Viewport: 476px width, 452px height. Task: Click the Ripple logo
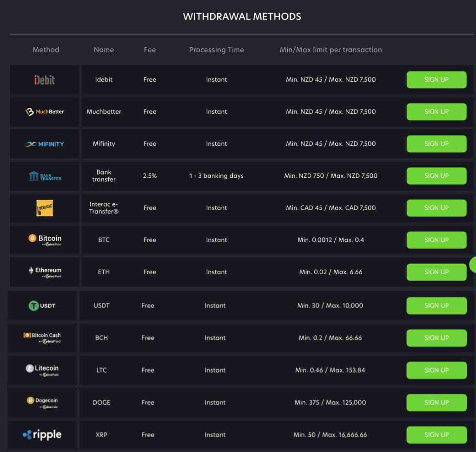click(43, 434)
